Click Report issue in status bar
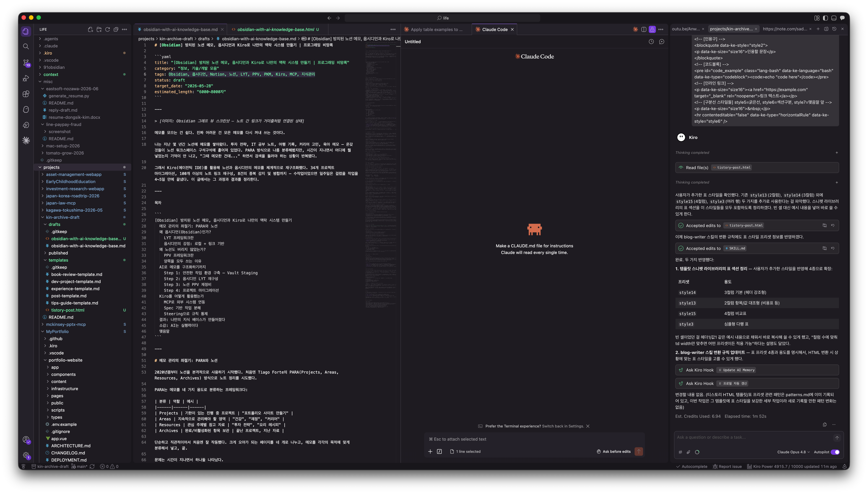This screenshot has height=494, width=868. (x=727, y=467)
